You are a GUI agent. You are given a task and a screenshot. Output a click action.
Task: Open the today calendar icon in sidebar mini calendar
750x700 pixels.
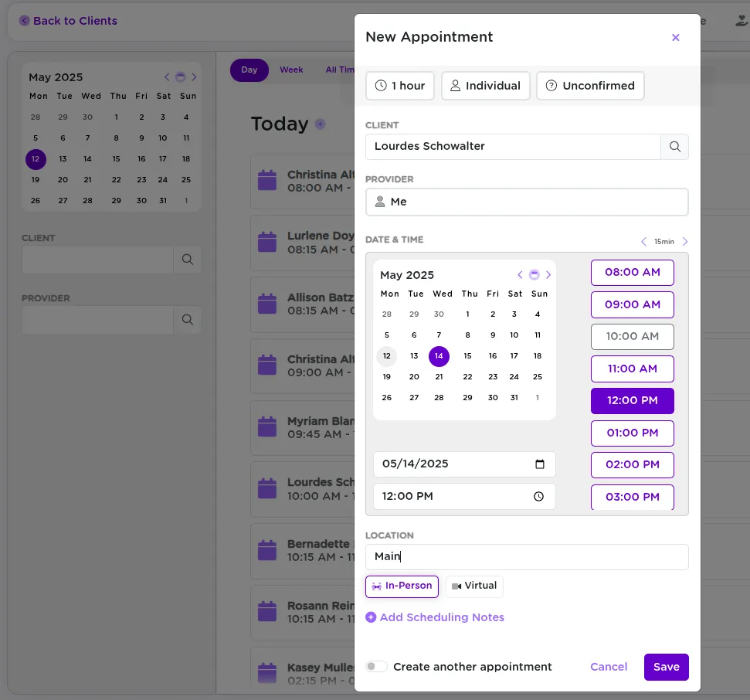coord(181,77)
